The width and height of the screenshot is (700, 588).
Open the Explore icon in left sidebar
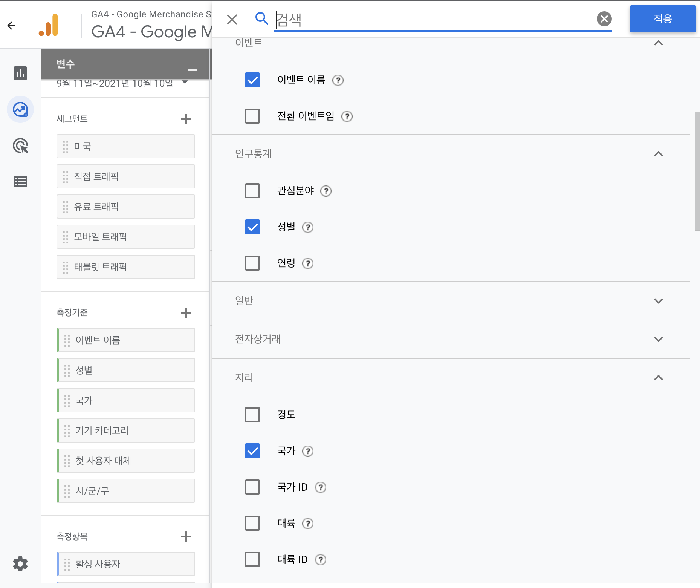tap(20, 110)
